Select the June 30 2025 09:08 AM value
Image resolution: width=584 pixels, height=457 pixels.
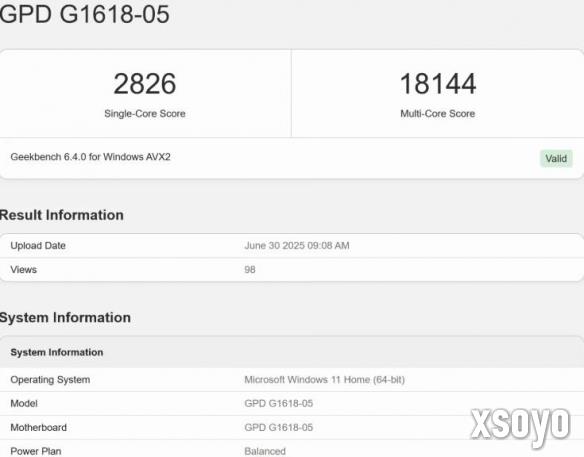pyautogui.click(x=297, y=246)
